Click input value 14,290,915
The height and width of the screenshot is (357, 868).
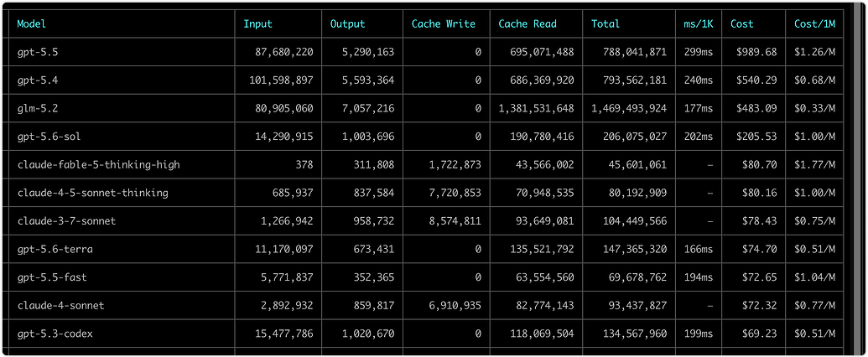pos(284,137)
